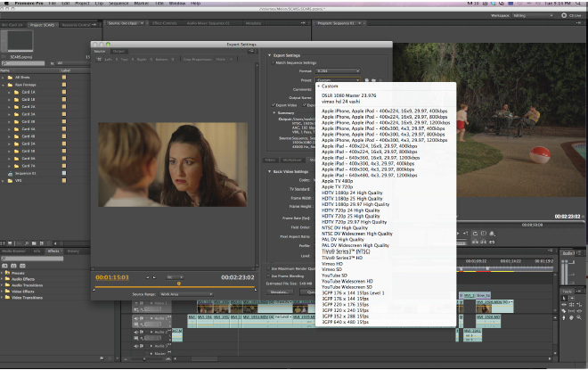
Task: Mute Audio 3 track speaker toggle
Action: (136, 346)
